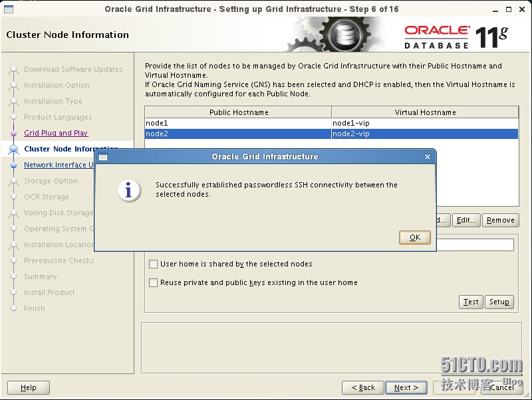Click Download Software Updates step
The width and height of the screenshot is (532, 400).
click(73, 69)
